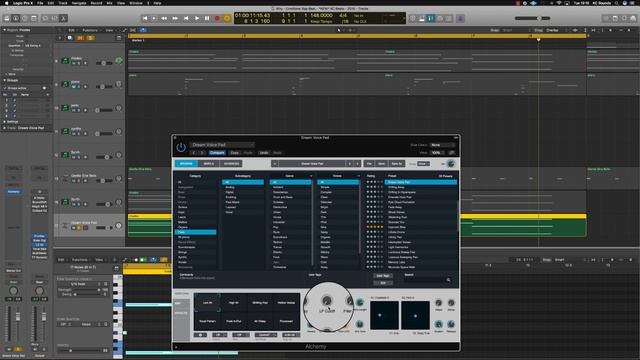The height and width of the screenshot is (360, 640).
Task: Click the Forward transport button
Action: pos(175,18)
